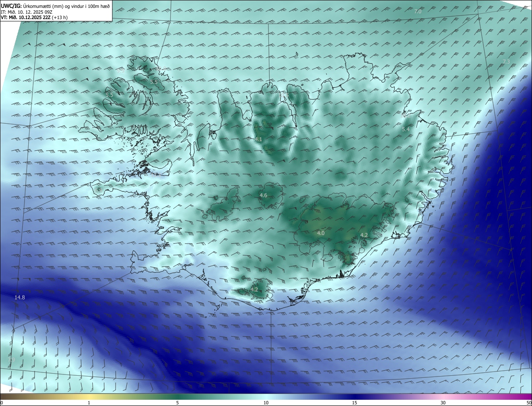
Task: Click the 14.8 value label over the ocean
Action: pos(20,297)
